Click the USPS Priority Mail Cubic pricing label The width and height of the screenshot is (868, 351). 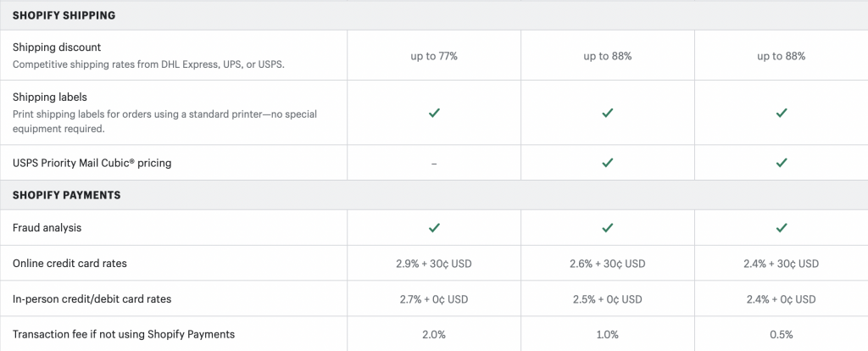pos(92,163)
